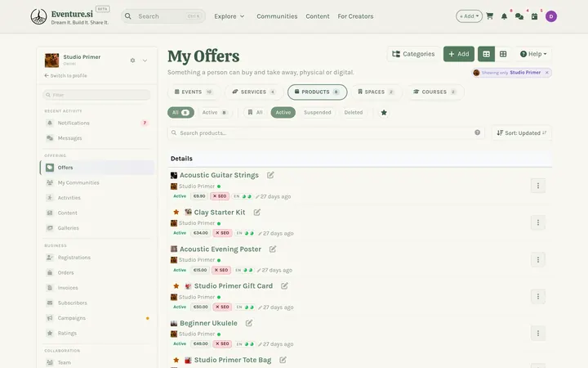This screenshot has height=368, width=588.
Task: Open calendar icon in header
Action: pos(534,16)
